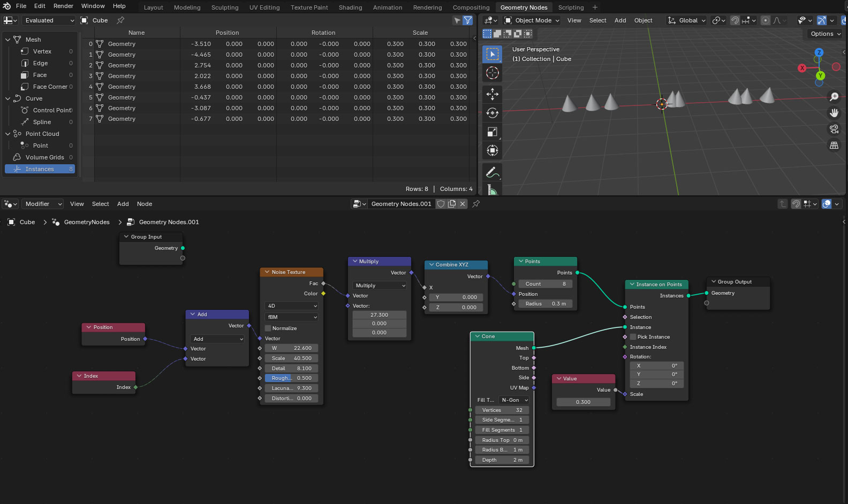Screen dimensions: 848x504
Task: Click the Value node 0.300 field
Action: click(x=583, y=402)
